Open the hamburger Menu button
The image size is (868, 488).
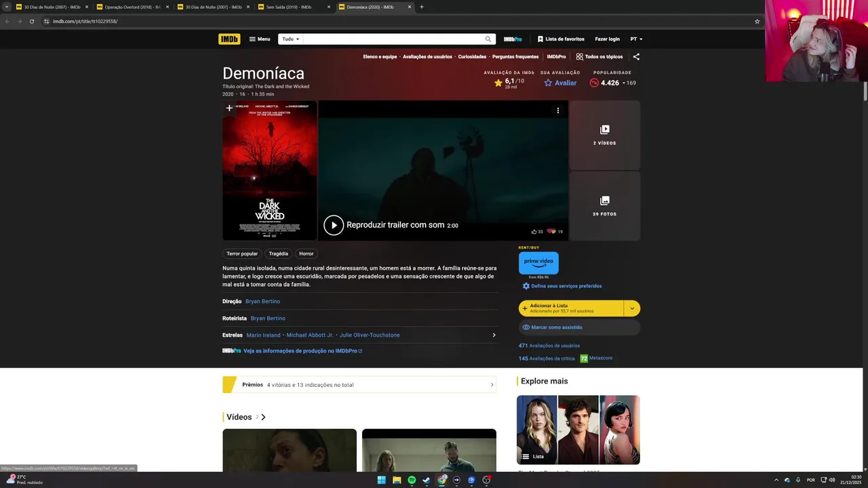pos(260,39)
